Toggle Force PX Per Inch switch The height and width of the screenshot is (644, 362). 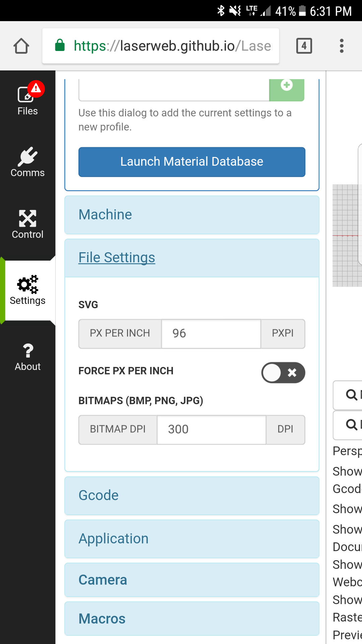click(283, 372)
